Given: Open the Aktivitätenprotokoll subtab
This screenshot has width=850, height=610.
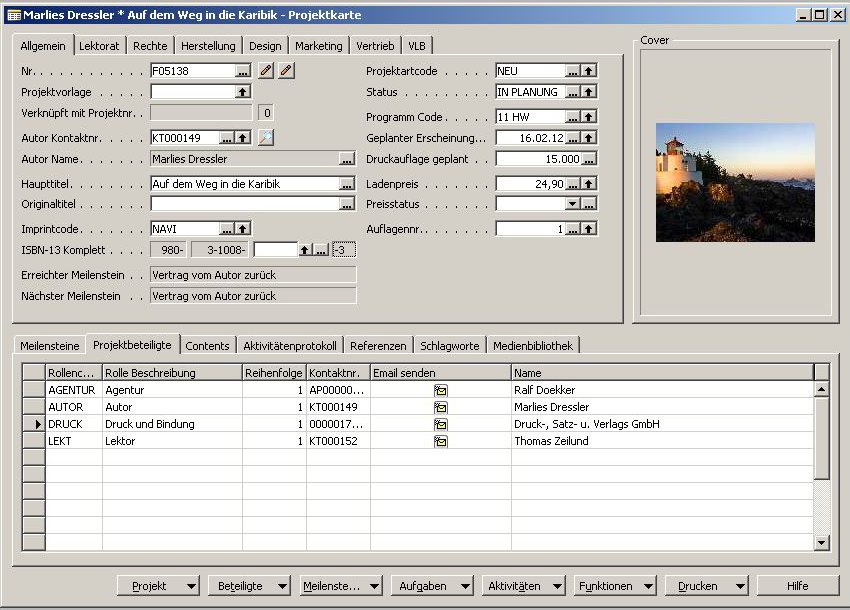Looking at the screenshot, I should (x=290, y=346).
